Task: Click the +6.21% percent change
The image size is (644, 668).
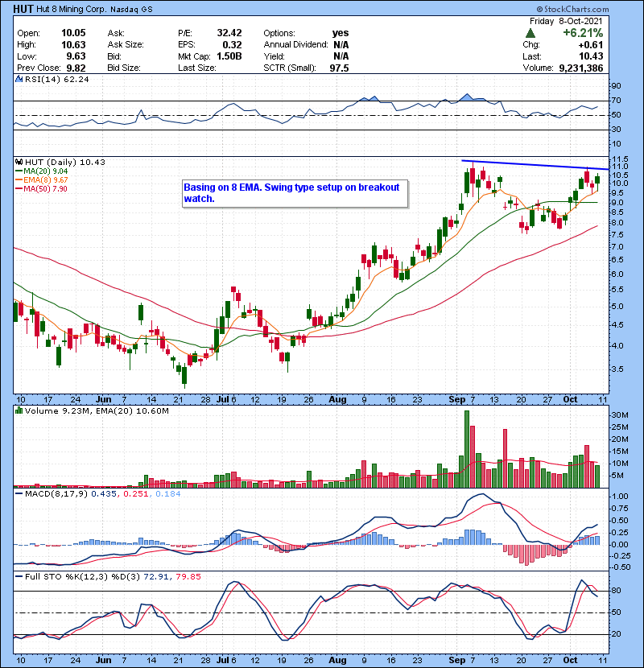Action: click(583, 33)
